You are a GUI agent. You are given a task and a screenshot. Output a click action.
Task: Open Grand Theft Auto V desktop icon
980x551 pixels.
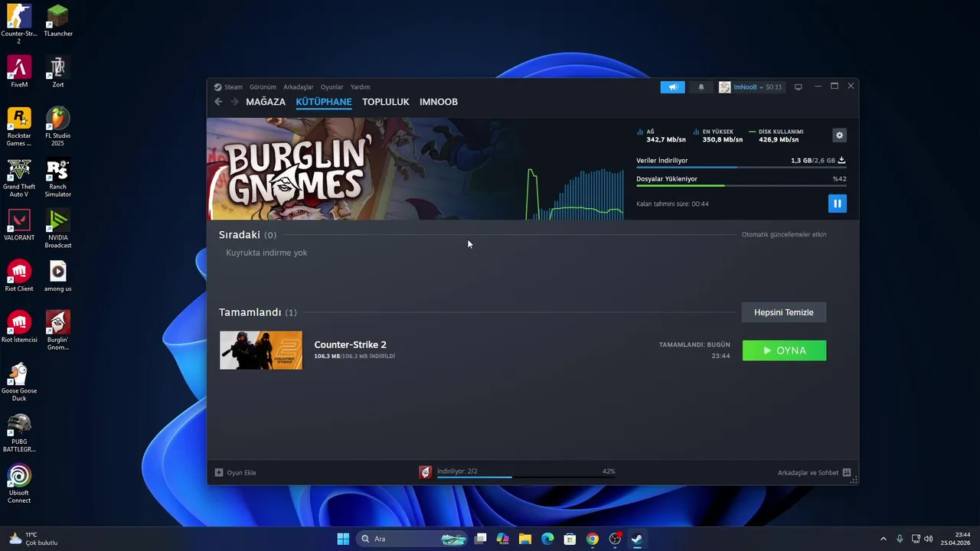tap(19, 178)
